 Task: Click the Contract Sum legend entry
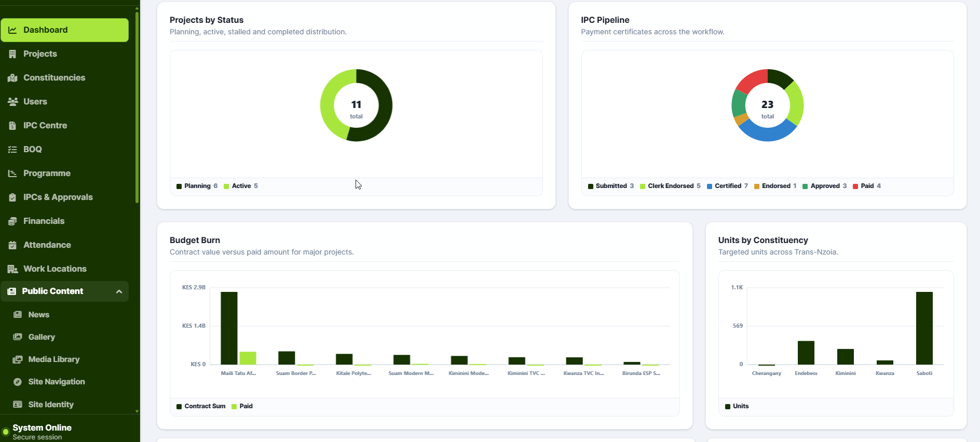201,406
